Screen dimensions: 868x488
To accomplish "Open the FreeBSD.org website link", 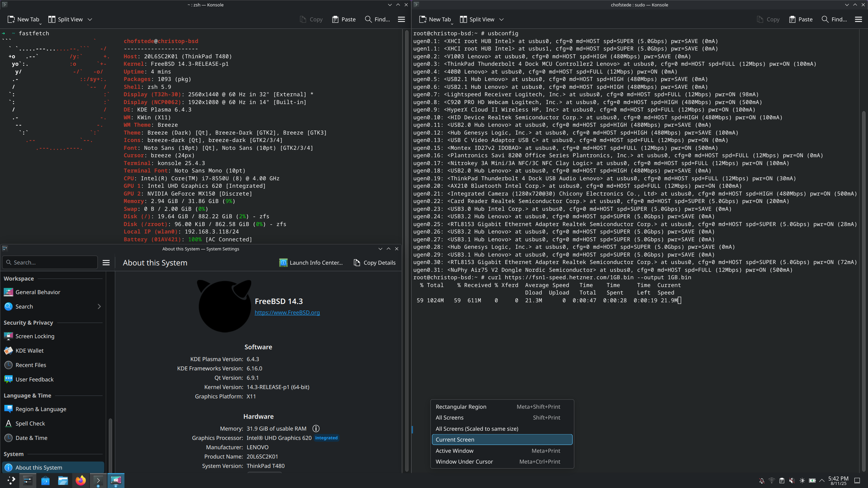I will (287, 312).
